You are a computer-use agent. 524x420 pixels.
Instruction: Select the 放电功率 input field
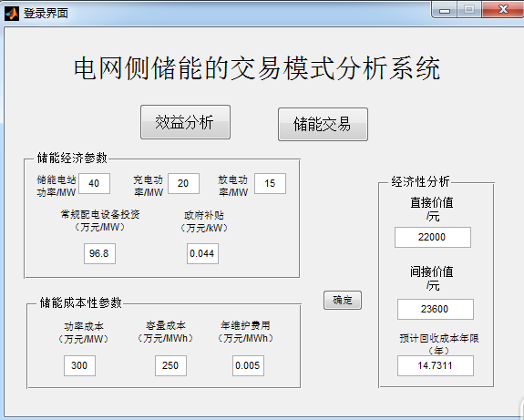(x=270, y=183)
